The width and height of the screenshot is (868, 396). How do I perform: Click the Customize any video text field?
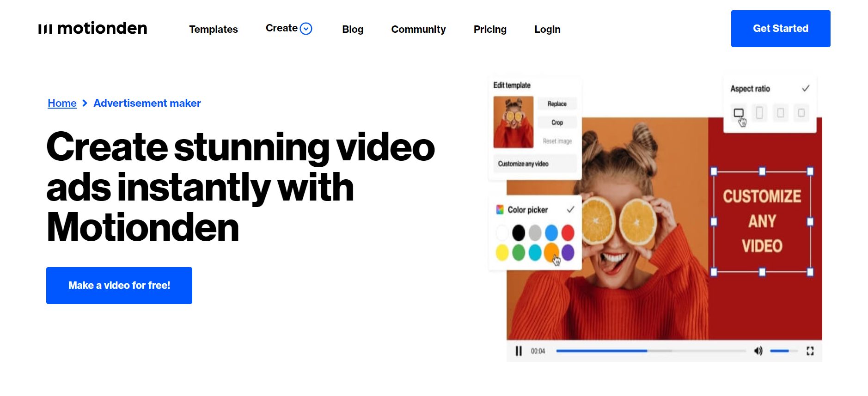point(535,164)
